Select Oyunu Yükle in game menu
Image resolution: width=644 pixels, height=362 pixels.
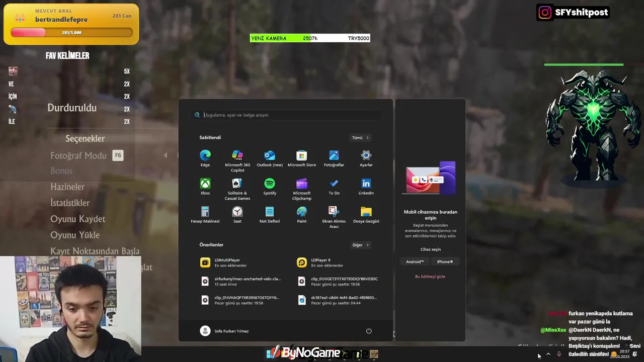tap(75, 235)
